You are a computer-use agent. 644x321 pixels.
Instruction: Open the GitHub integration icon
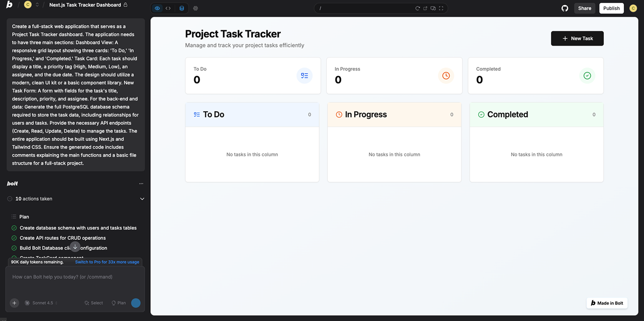pyautogui.click(x=564, y=8)
